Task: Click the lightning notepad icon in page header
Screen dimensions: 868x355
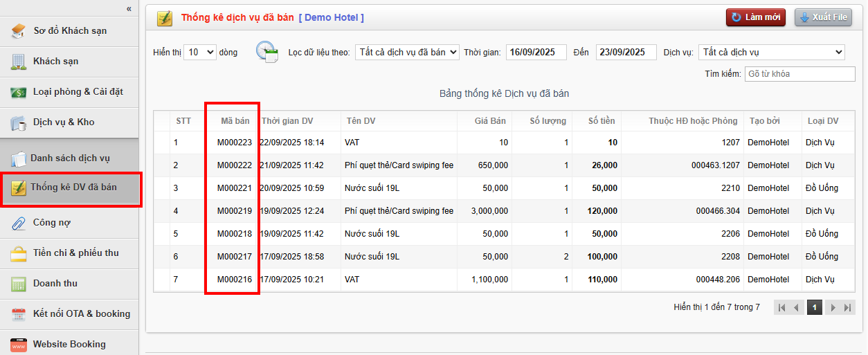Action: [x=165, y=18]
